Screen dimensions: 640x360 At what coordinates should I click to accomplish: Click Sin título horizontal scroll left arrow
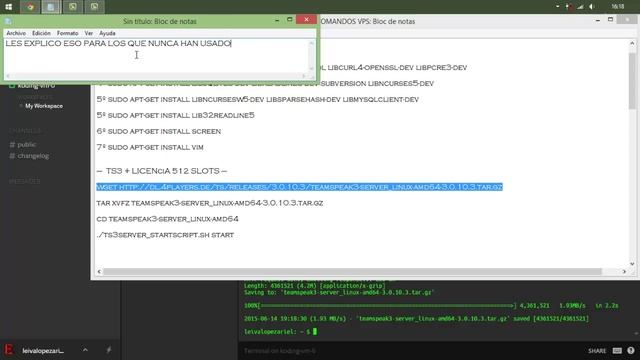8,76
